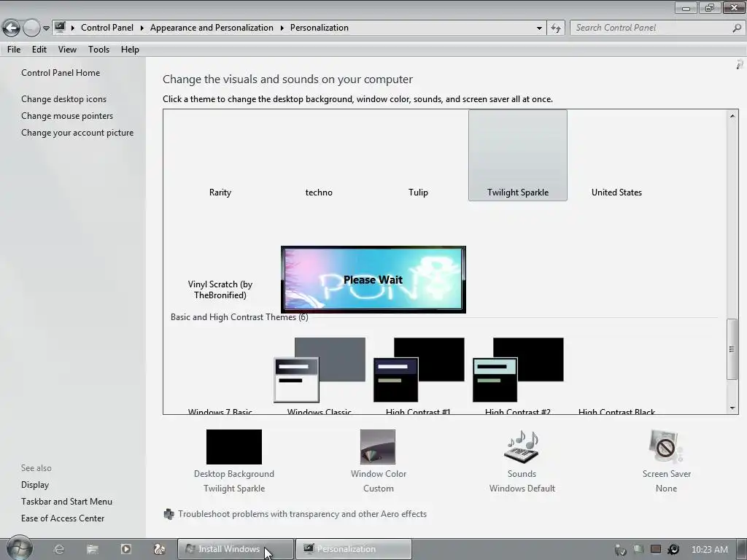Viewport: 747px width, 560px height.
Task: Open the address bar history dropdown
Action: click(539, 28)
